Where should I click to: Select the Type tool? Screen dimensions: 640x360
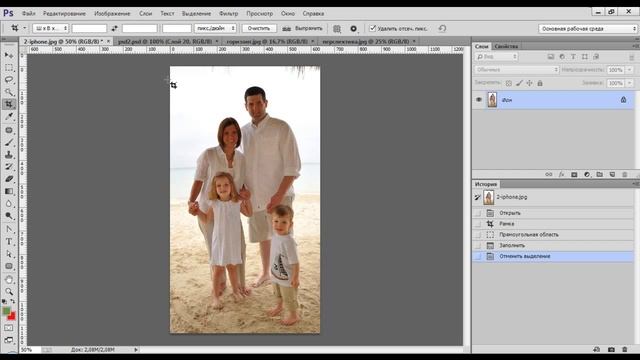click(x=9, y=242)
